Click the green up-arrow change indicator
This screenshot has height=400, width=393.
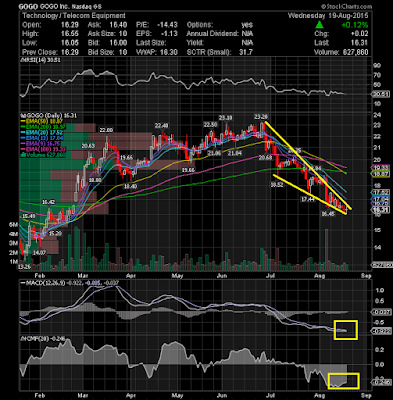(320, 25)
